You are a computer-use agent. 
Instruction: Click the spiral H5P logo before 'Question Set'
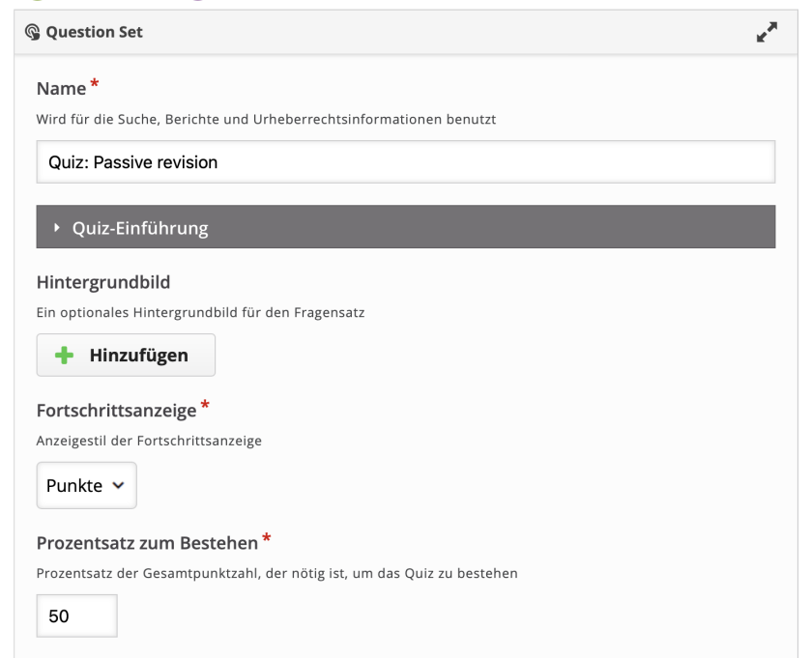(x=32, y=32)
